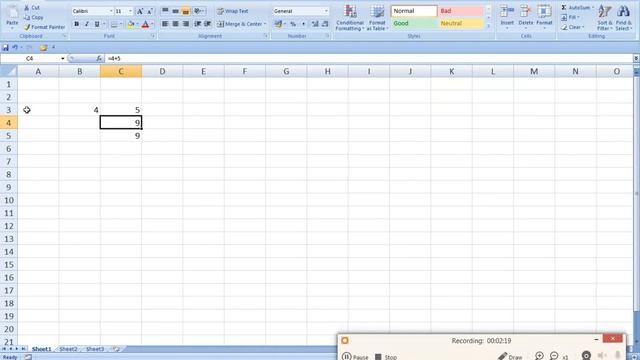Viewport: 640px width, 360px height.
Task: Switch to the Sheet3 tab
Action: coord(95,349)
